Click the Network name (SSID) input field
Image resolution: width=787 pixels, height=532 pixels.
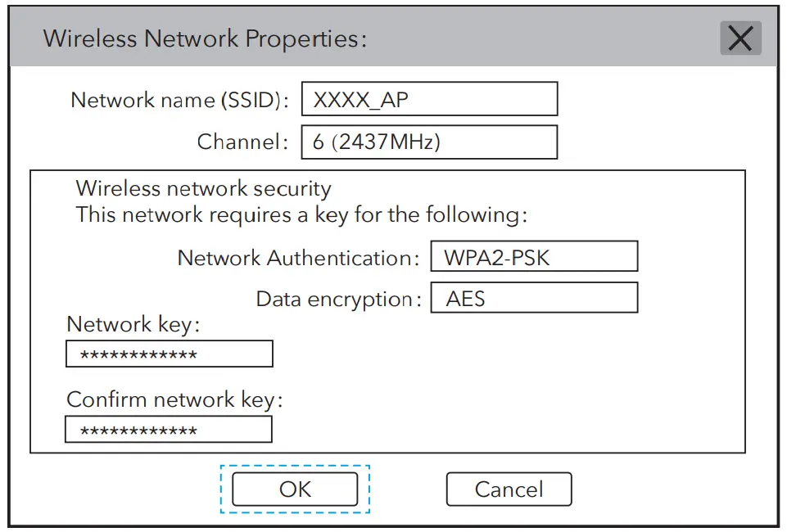(x=429, y=99)
